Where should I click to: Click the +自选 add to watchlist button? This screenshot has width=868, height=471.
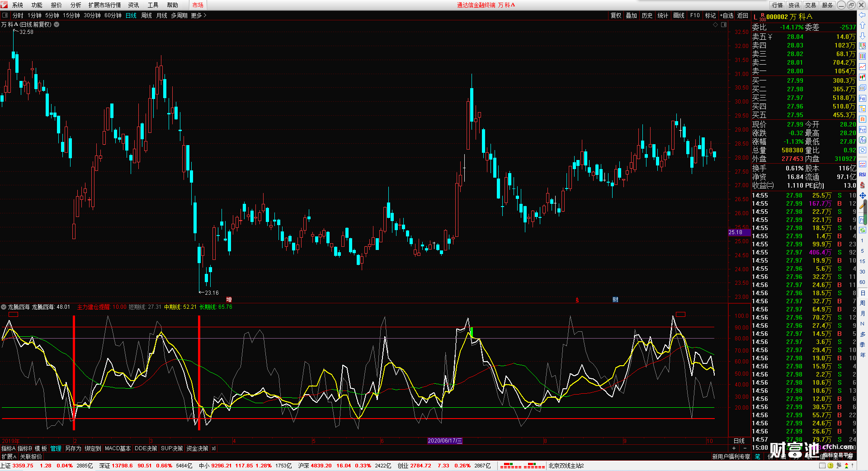pyautogui.click(x=726, y=15)
